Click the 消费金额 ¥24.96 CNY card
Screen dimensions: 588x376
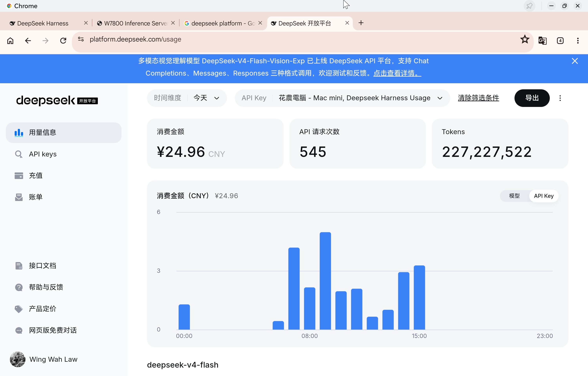pyautogui.click(x=215, y=144)
